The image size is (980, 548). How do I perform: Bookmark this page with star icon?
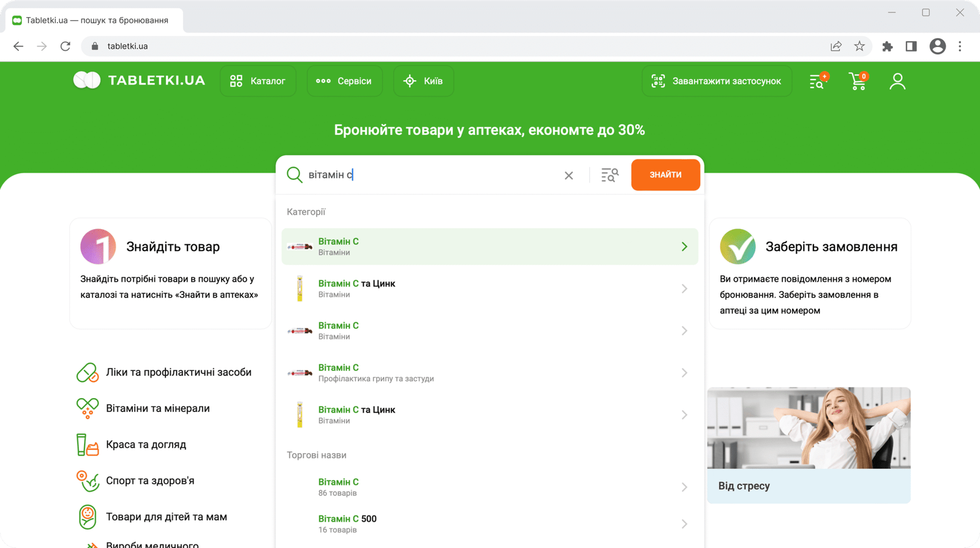pyautogui.click(x=859, y=47)
